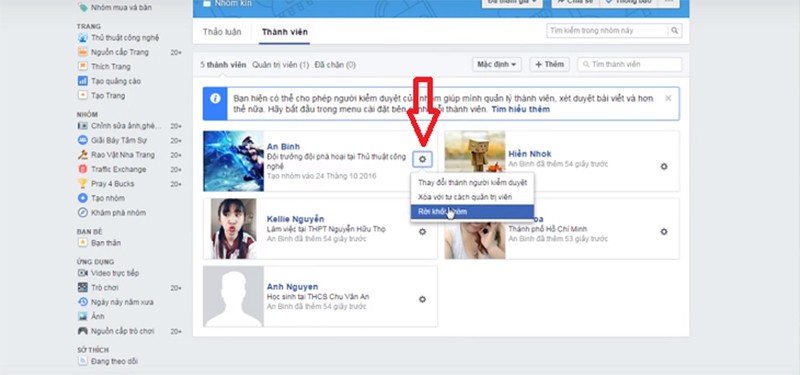Open Ngày này năm xưa sidebar label
Image resolution: width=800 pixels, height=375 pixels.
pos(122,302)
